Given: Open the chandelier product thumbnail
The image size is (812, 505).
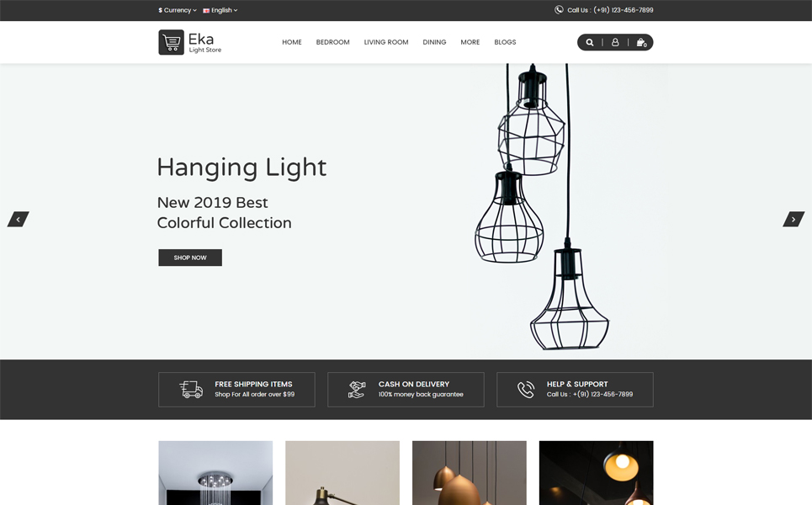Looking at the screenshot, I should click(215, 473).
